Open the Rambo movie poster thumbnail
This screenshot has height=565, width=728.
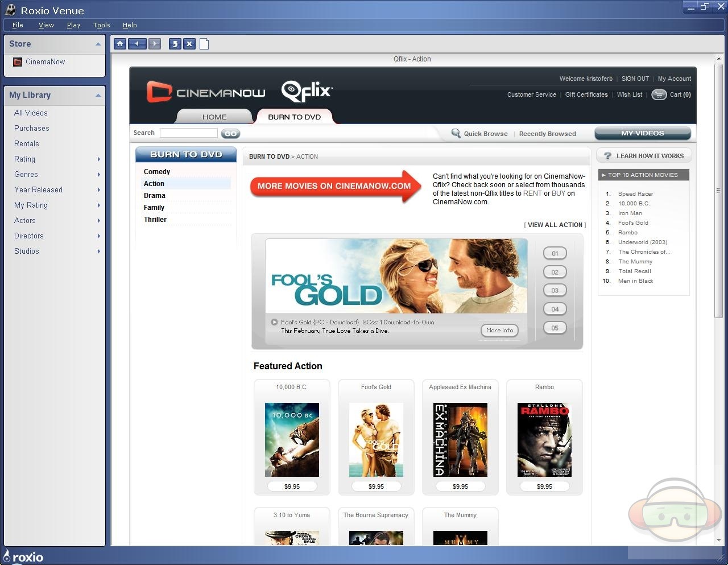544,439
